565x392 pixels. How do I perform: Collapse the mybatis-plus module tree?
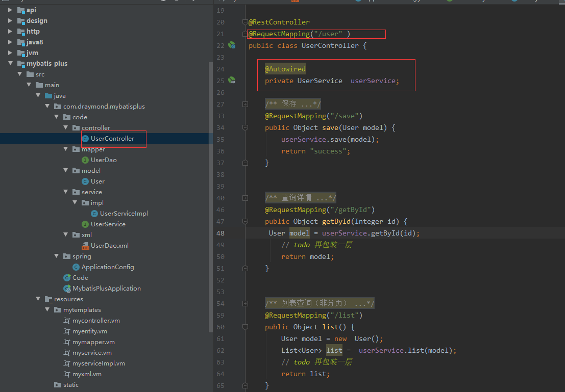[x=10, y=63]
